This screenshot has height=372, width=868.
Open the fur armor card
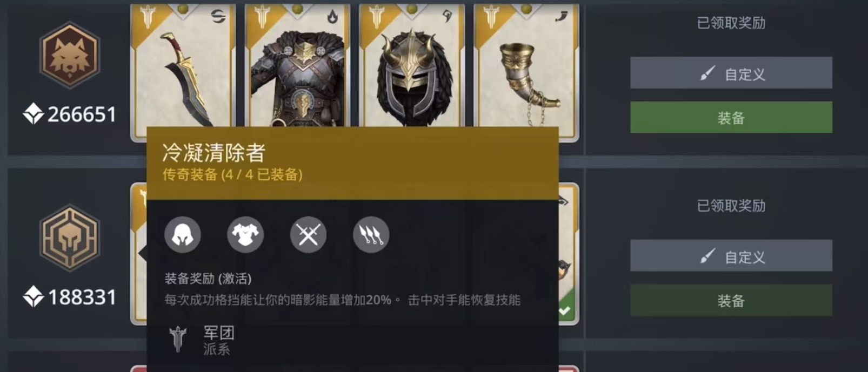[x=297, y=66]
